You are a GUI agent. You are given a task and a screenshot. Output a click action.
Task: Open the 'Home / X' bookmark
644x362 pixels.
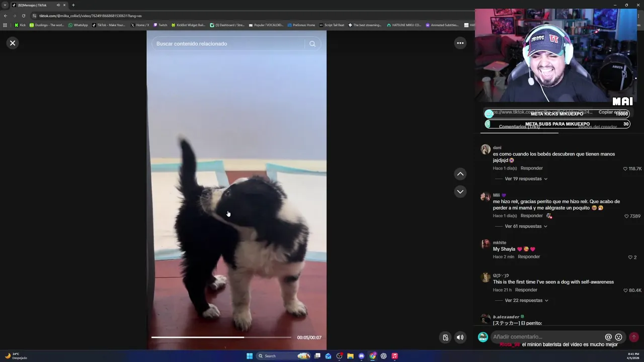pos(140,25)
